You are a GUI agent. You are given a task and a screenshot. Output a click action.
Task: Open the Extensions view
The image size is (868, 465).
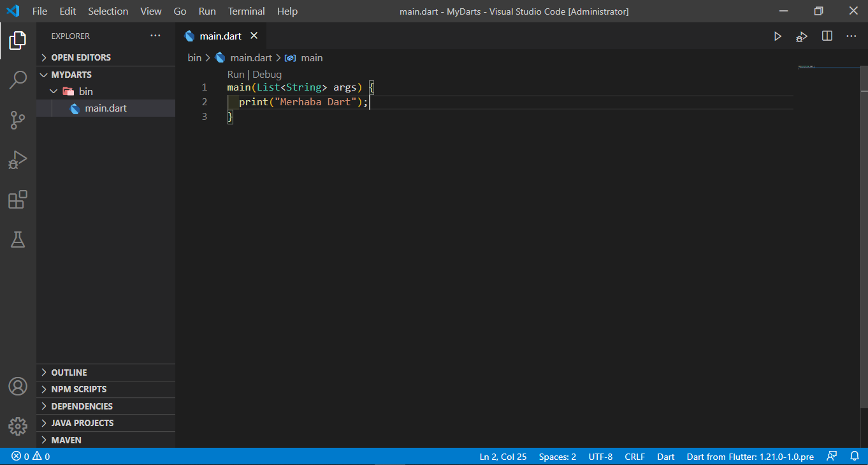[18, 200]
